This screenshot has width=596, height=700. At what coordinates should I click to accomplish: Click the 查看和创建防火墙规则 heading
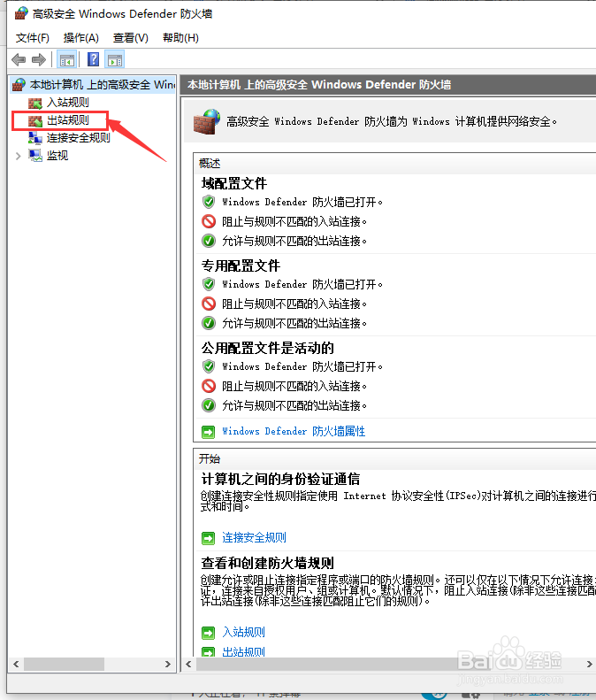pyautogui.click(x=267, y=563)
